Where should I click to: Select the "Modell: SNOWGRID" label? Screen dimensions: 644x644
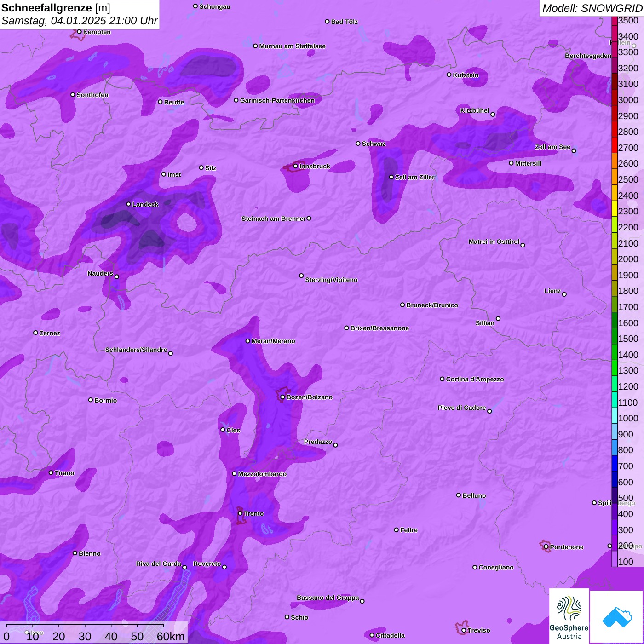click(x=592, y=8)
